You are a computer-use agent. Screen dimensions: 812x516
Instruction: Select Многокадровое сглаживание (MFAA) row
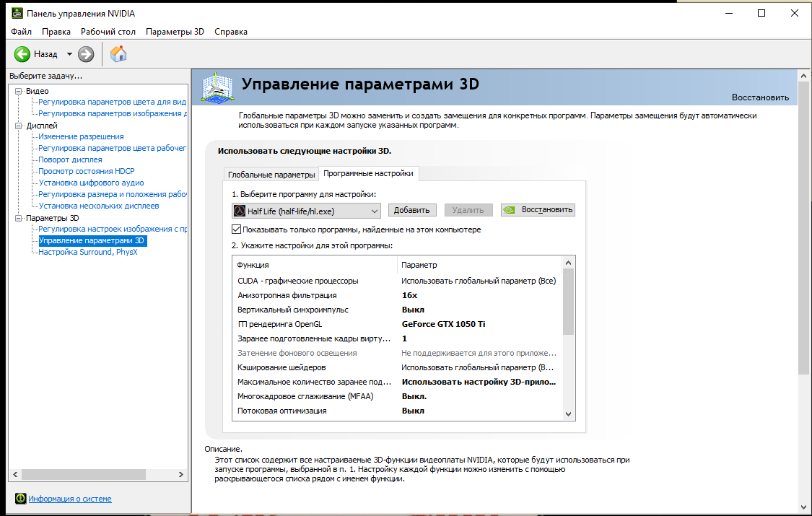coord(397,396)
